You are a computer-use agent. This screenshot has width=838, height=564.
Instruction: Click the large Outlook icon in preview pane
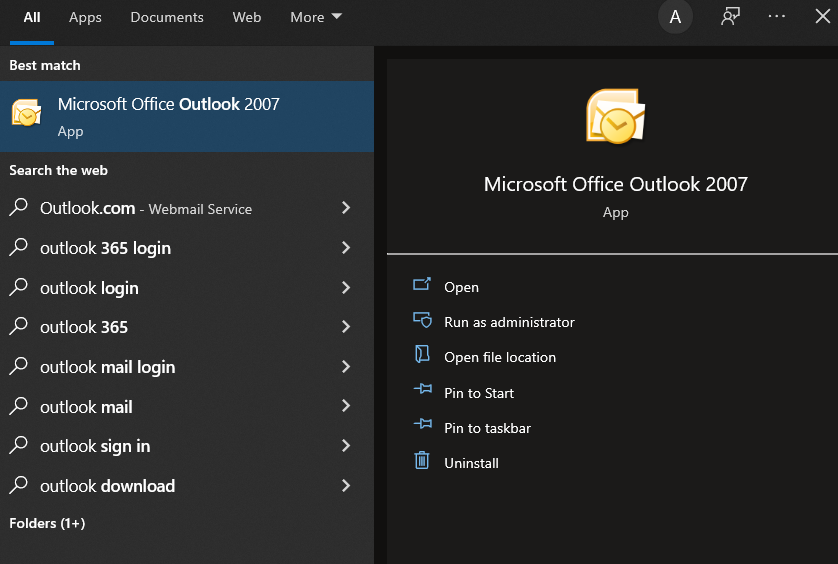click(x=615, y=117)
